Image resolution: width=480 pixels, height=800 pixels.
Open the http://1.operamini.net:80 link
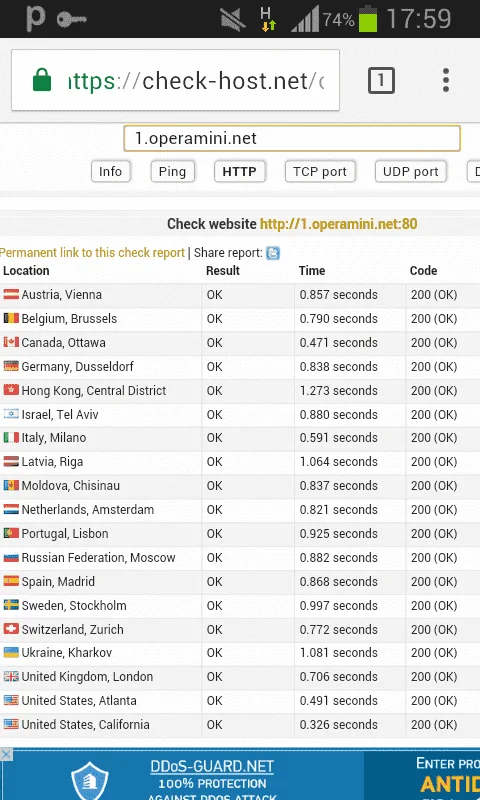pyautogui.click(x=338, y=224)
